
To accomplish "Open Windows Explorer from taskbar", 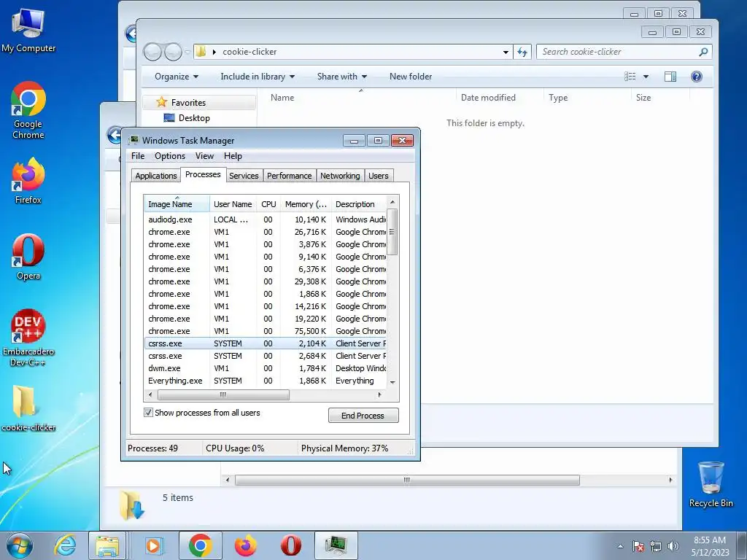I will [x=107, y=545].
